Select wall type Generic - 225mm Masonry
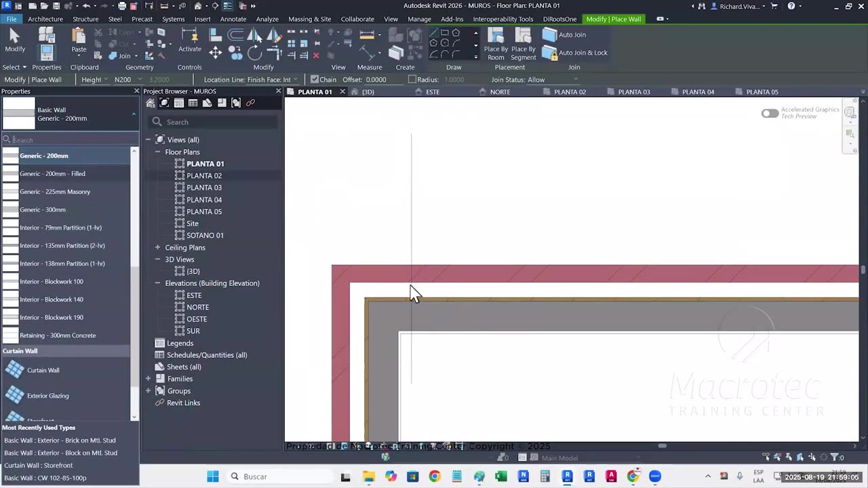 pyautogui.click(x=66, y=192)
